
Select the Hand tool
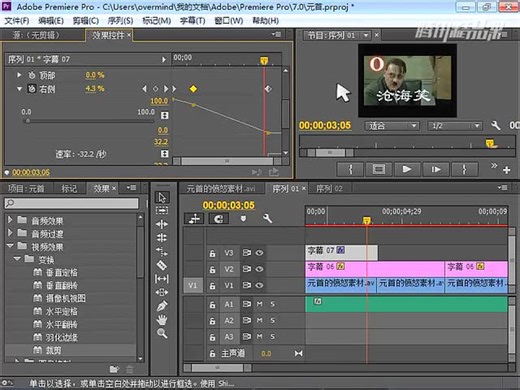click(x=162, y=320)
